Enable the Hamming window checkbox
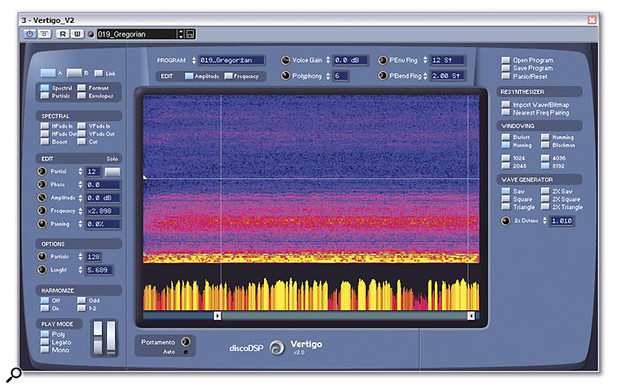 pyautogui.click(x=545, y=137)
